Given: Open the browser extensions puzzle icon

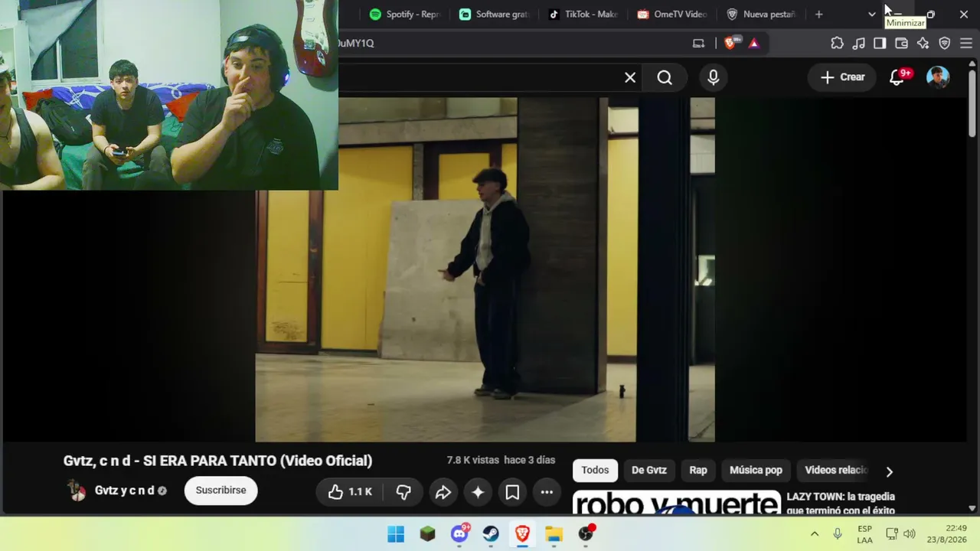Looking at the screenshot, I should pyautogui.click(x=838, y=44).
